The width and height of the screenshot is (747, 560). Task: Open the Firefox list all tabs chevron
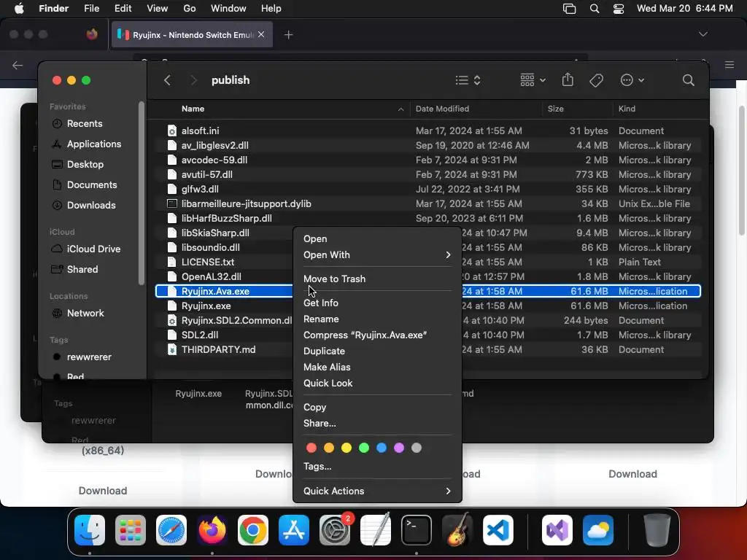703,34
